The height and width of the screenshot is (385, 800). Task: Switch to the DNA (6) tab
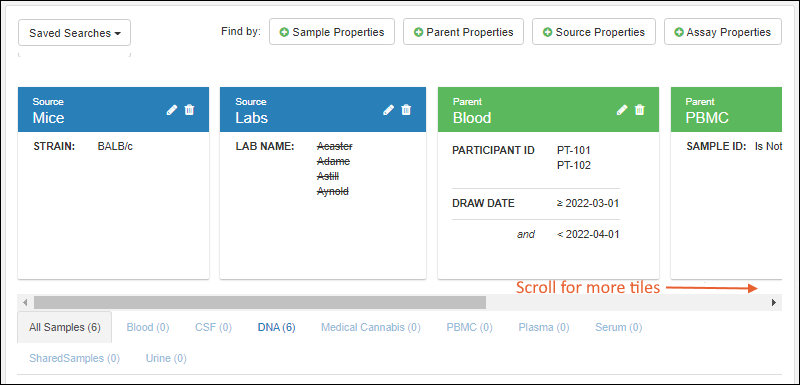(x=277, y=327)
